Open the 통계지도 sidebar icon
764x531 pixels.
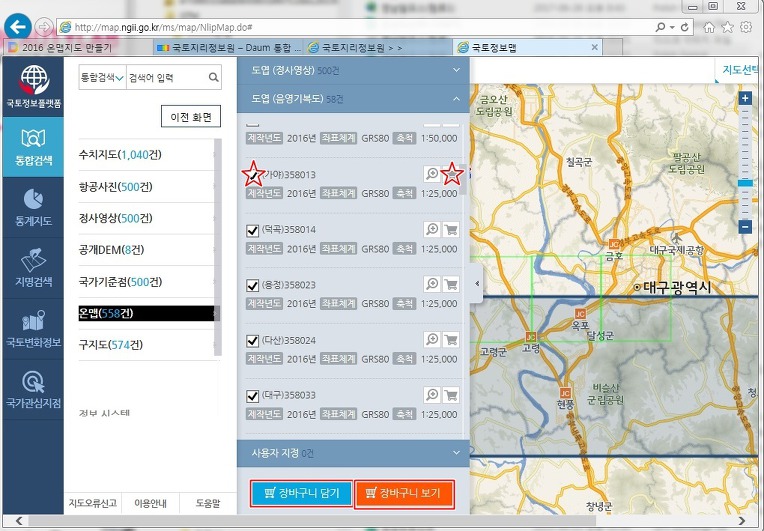pyautogui.click(x=32, y=207)
